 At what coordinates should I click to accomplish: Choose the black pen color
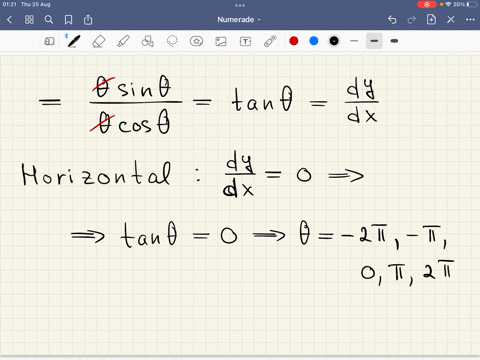click(x=334, y=41)
